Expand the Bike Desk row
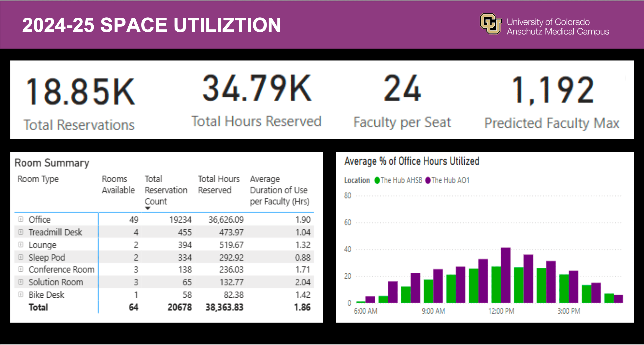644x345 pixels. (x=21, y=294)
